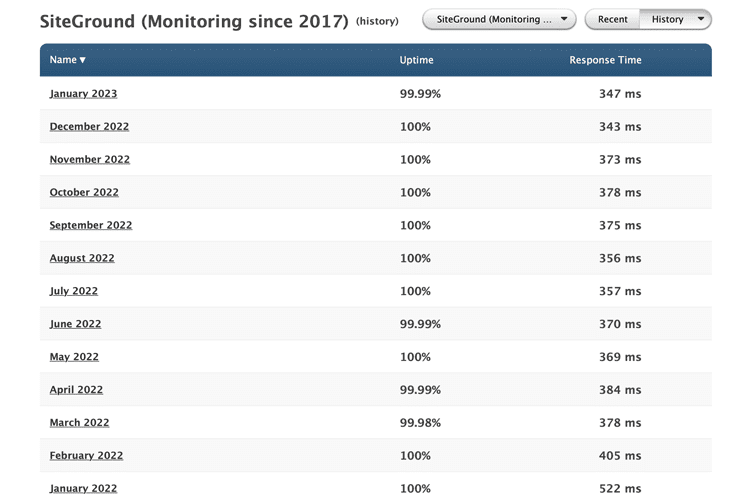Open the December 2022 report
Screen dimensions: 750x500
tap(89, 126)
